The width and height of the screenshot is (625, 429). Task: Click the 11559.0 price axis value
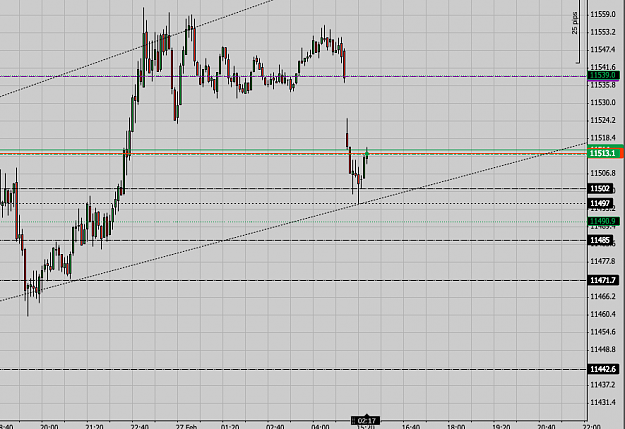point(603,14)
